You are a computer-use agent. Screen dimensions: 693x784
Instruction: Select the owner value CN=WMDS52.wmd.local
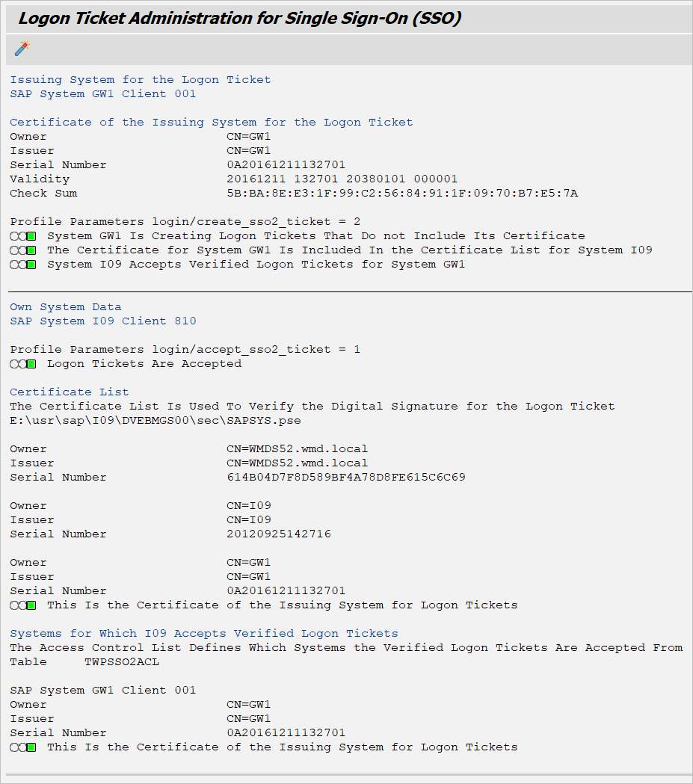tap(297, 449)
